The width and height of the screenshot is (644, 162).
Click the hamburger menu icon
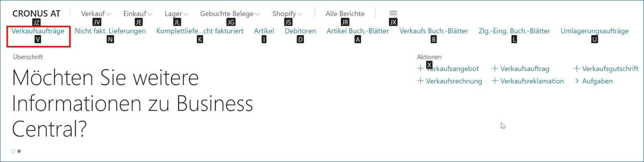393,13
